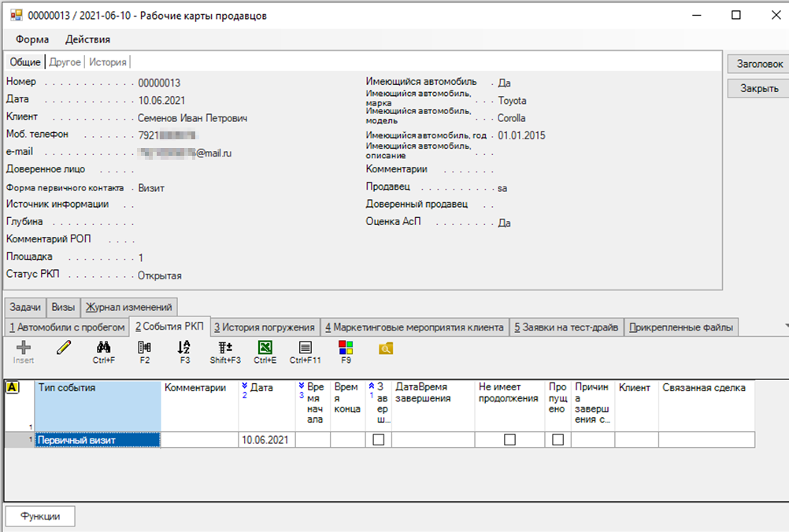The image size is (789, 532).
Task: Click the pencil edit icon
Action: click(64, 347)
